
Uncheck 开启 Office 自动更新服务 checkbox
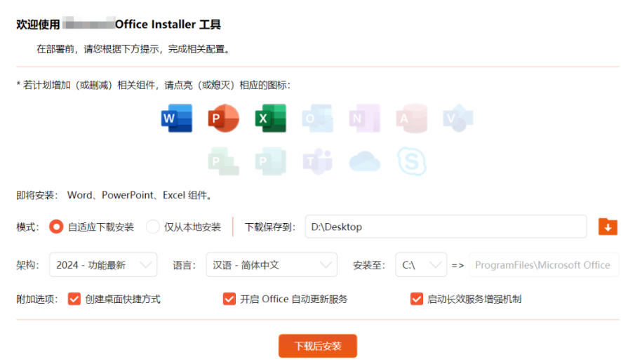coord(229,299)
